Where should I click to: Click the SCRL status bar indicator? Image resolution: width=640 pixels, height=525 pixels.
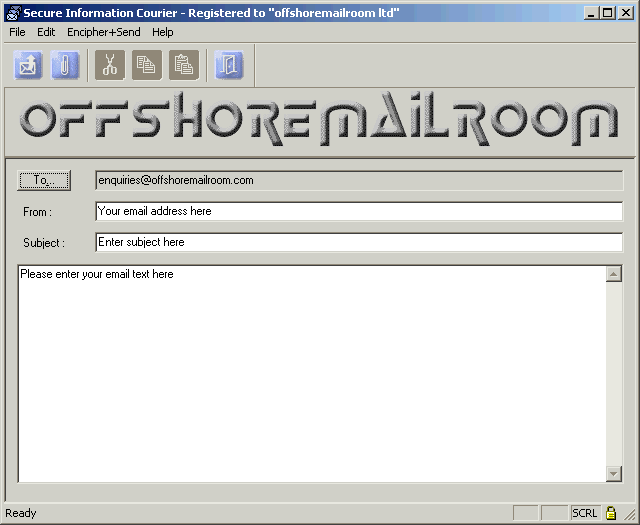click(585, 513)
